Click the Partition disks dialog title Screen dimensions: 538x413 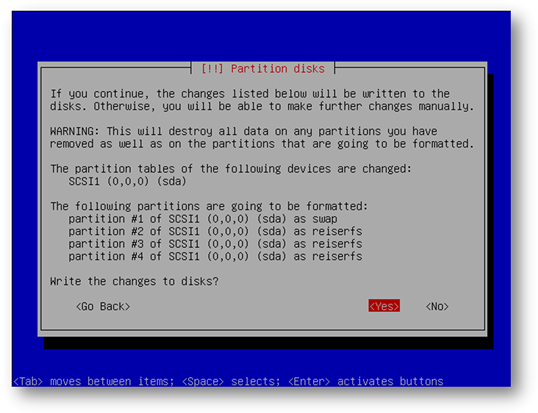263,69
